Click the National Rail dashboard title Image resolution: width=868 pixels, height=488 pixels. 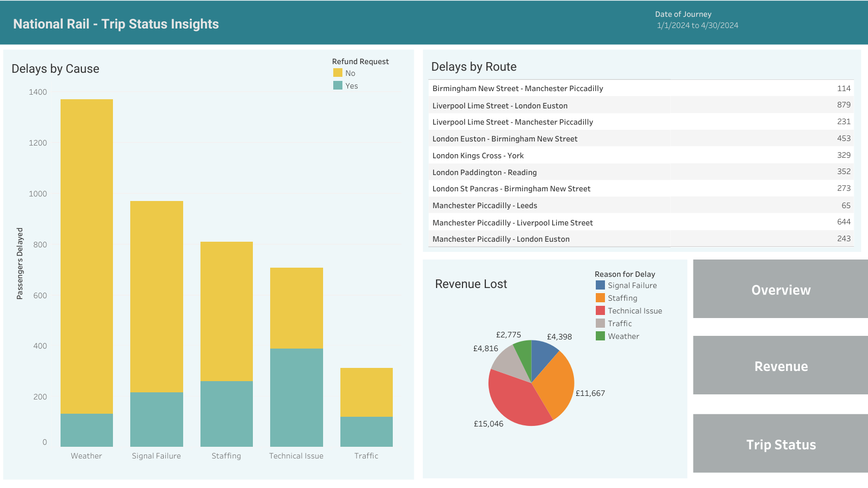pos(116,24)
